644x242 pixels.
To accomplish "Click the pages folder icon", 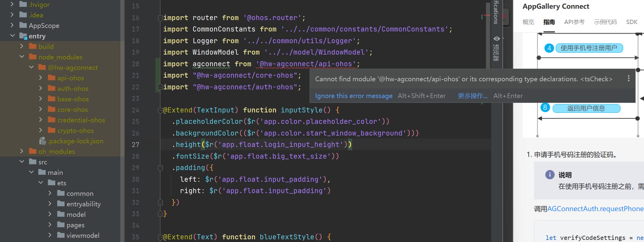I will pyautogui.click(x=61, y=225).
